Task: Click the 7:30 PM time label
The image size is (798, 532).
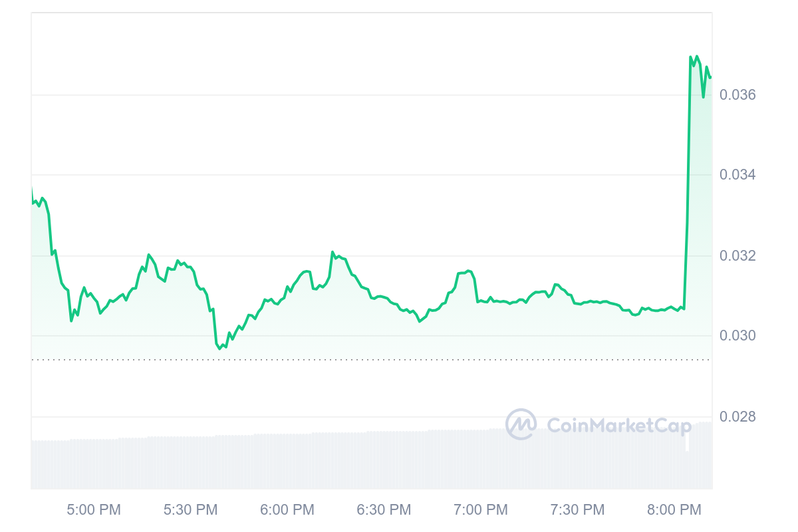Action: [577, 510]
